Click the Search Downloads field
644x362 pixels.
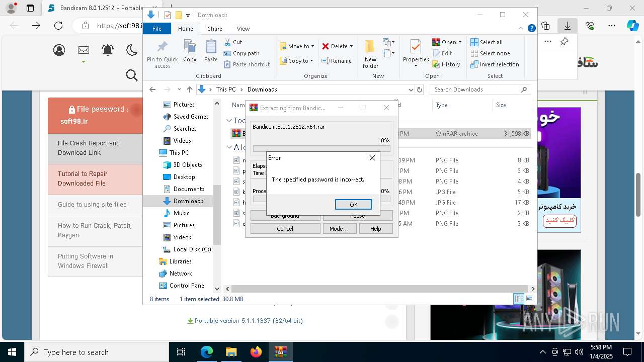tap(480, 89)
